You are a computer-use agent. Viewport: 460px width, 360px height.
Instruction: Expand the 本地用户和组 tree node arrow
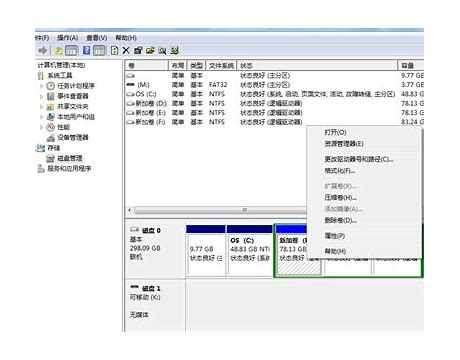click(42, 117)
